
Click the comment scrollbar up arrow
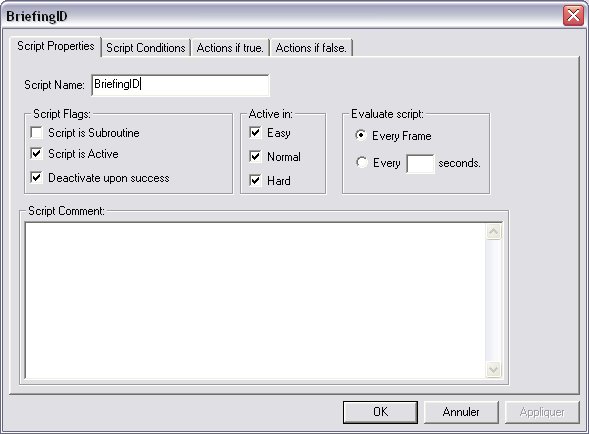pos(494,232)
